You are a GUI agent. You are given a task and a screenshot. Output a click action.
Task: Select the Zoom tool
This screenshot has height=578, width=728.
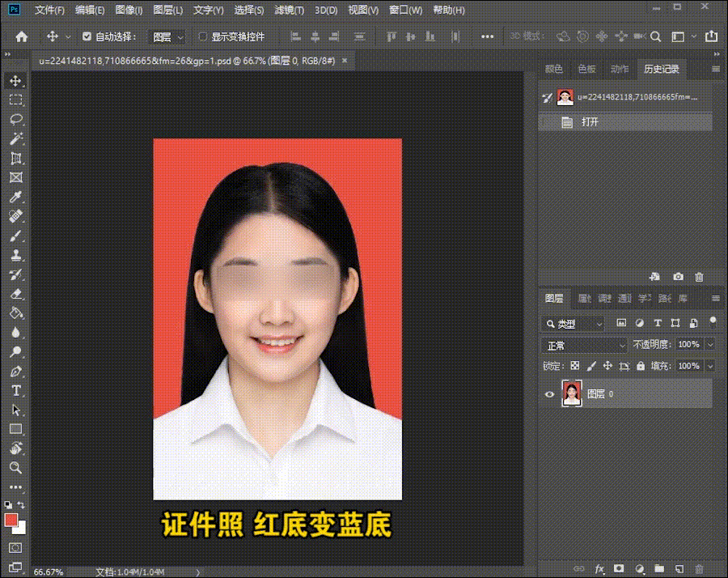coord(15,468)
